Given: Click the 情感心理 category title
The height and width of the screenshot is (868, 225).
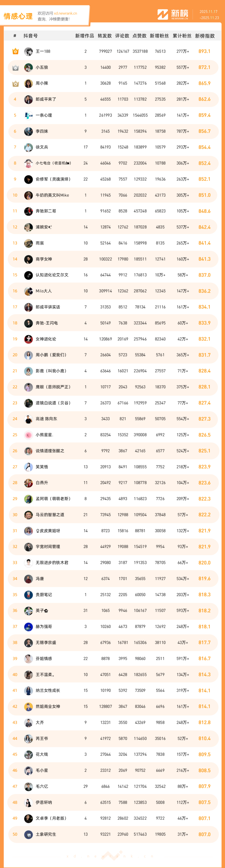Looking at the screenshot, I should click(x=18, y=16).
